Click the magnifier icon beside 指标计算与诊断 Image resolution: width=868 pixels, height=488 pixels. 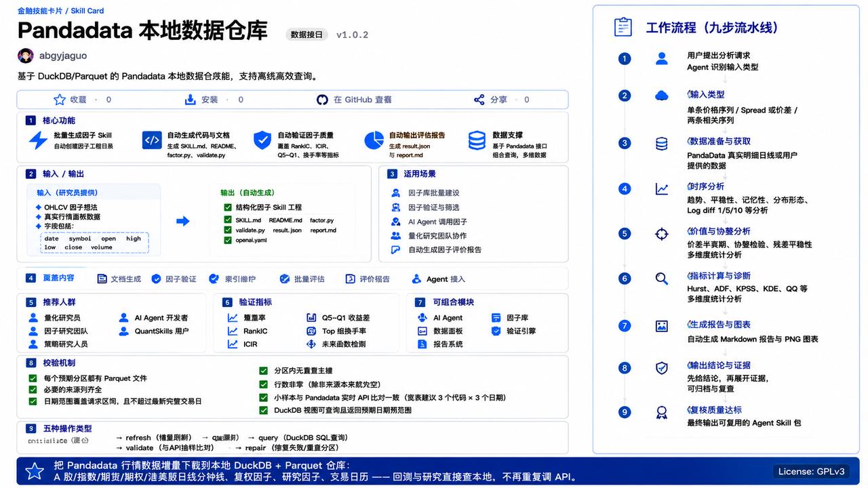point(662,279)
